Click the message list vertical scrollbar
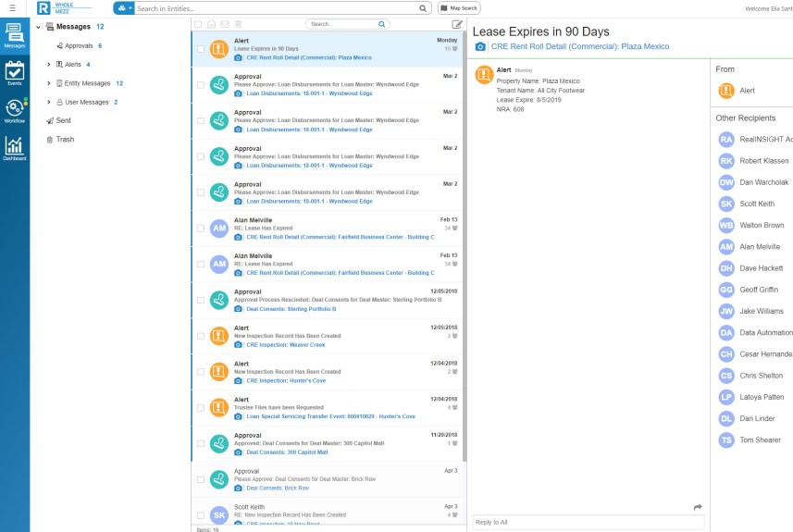This screenshot has height=532, width=793. point(465,246)
